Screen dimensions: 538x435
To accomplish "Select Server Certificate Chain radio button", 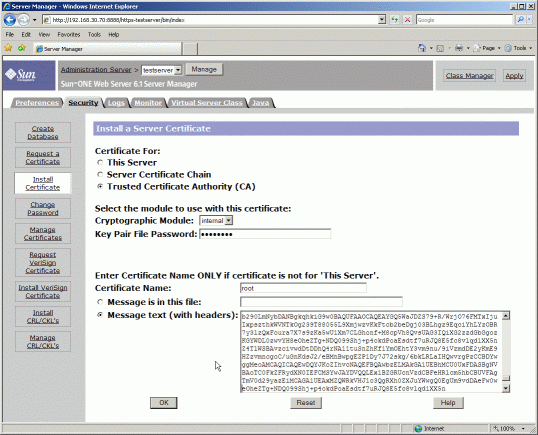I will 100,174.
